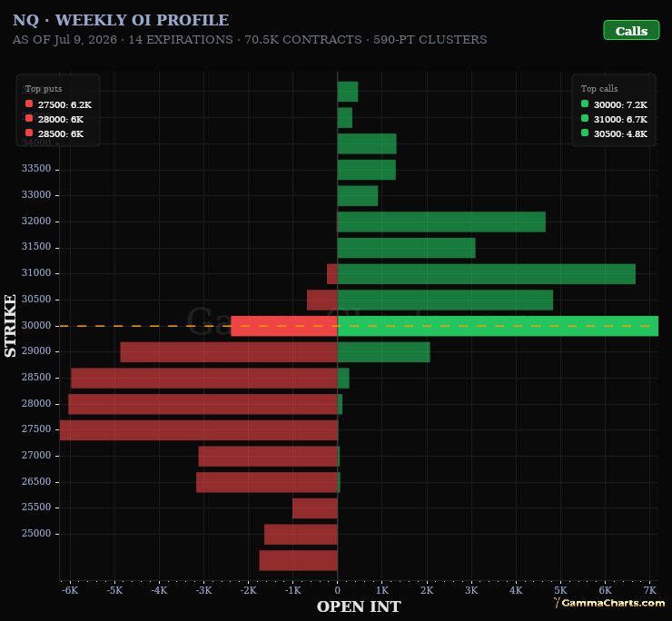Click the '27500' strike axis label
Viewport: 672px width, 621px height.
(x=36, y=429)
